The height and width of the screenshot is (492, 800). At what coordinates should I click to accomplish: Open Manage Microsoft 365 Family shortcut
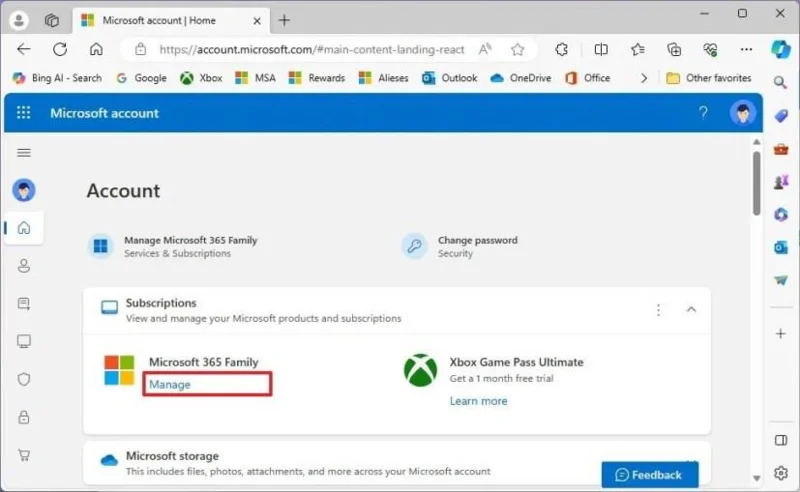173,247
